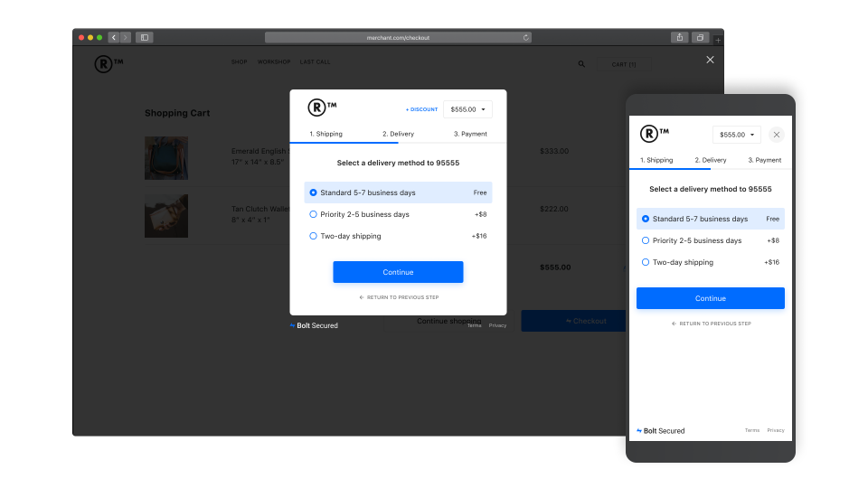The height and width of the screenshot is (488, 868).
Task: Reload page using address bar refresh icon
Action: [x=525, y=38]
